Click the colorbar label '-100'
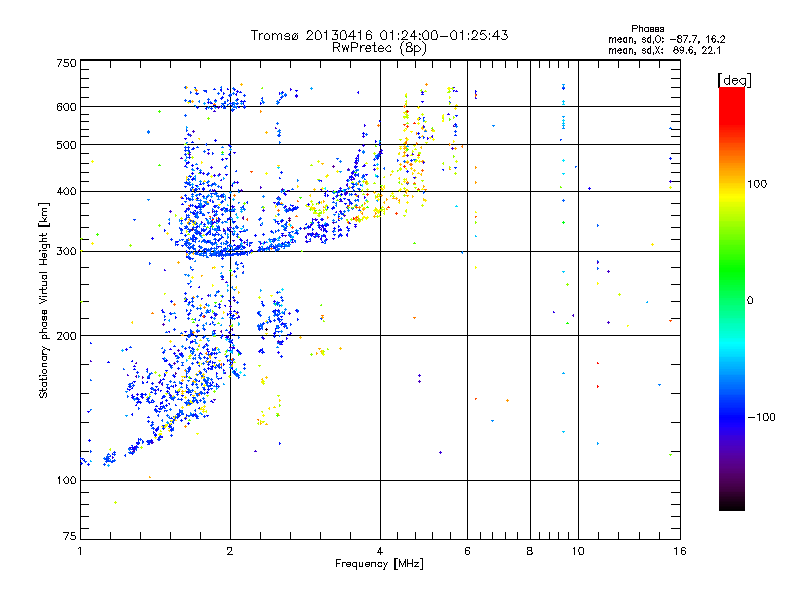Screen dimensions: 800x600 (761, 417)
